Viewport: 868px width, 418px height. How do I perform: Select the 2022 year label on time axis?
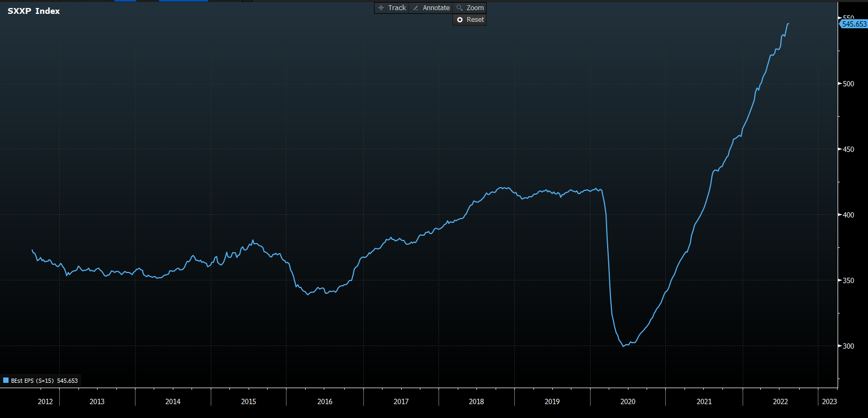[781, 401]
